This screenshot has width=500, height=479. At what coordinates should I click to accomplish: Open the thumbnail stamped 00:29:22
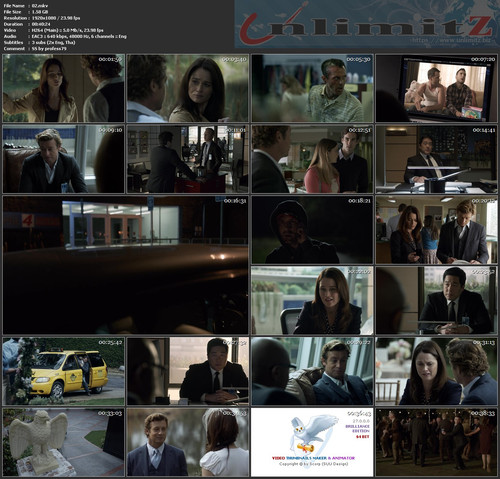(x=312, y=371)
